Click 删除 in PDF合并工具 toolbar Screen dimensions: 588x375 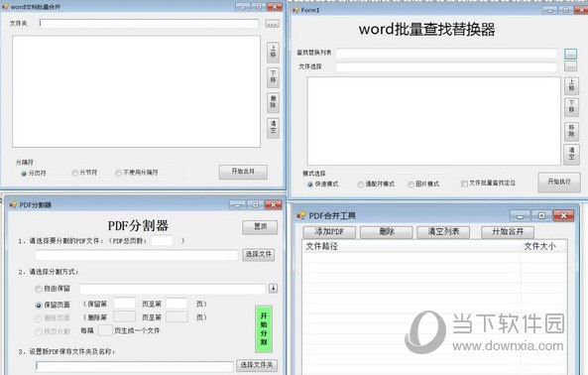click(387, 232)
